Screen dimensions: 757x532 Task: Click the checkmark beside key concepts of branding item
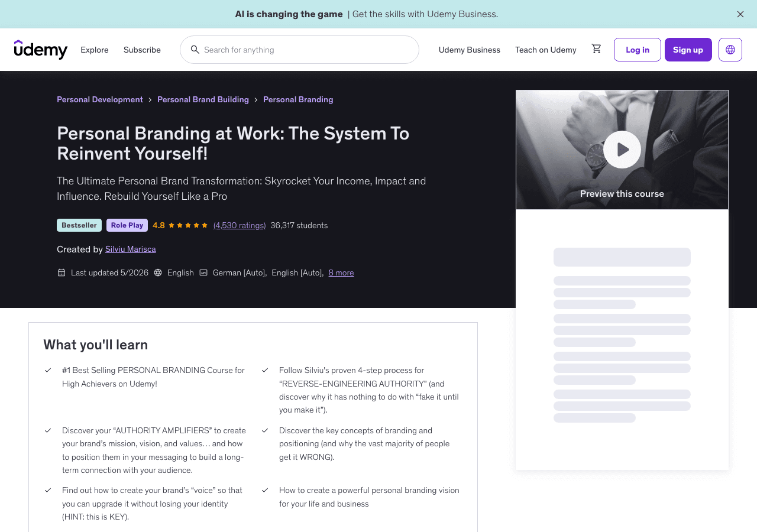click(x=265, y=430)
